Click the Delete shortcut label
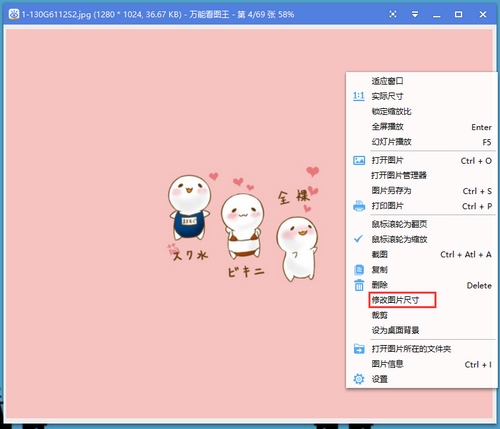This screenshot has width=500, height=429. pos(479,286)
